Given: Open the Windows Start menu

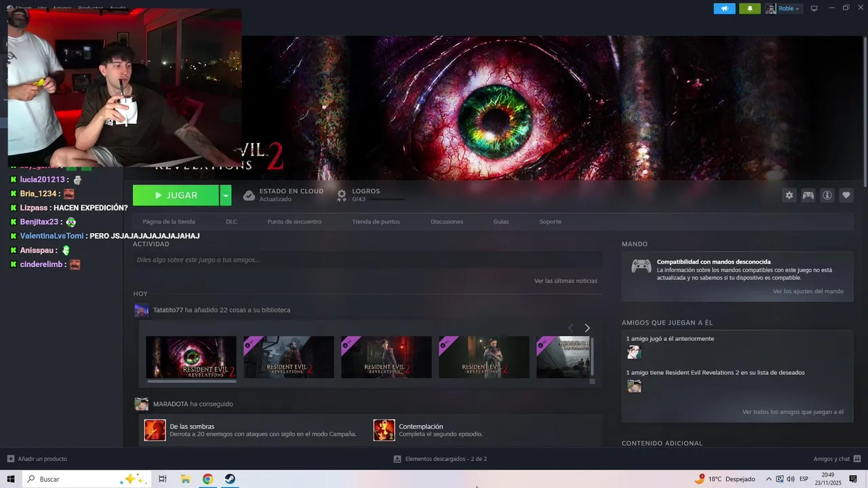Looking at the screenshot, I should tap(11, 479).
